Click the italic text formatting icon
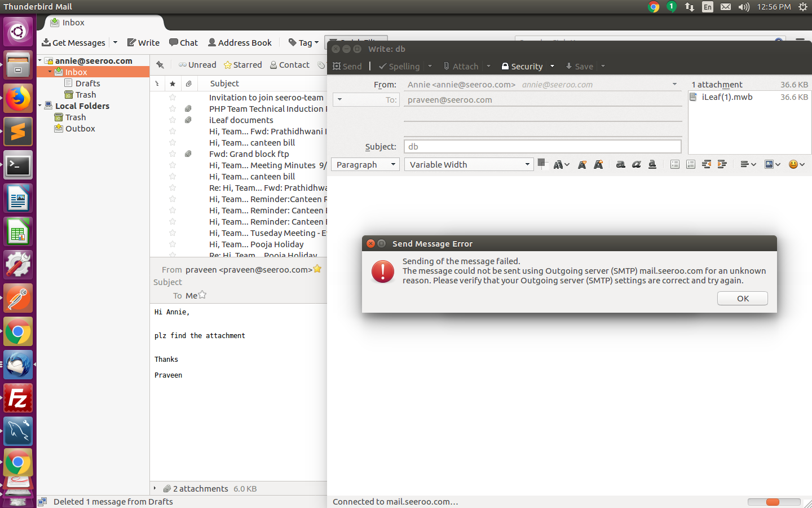 coord(636,164)
